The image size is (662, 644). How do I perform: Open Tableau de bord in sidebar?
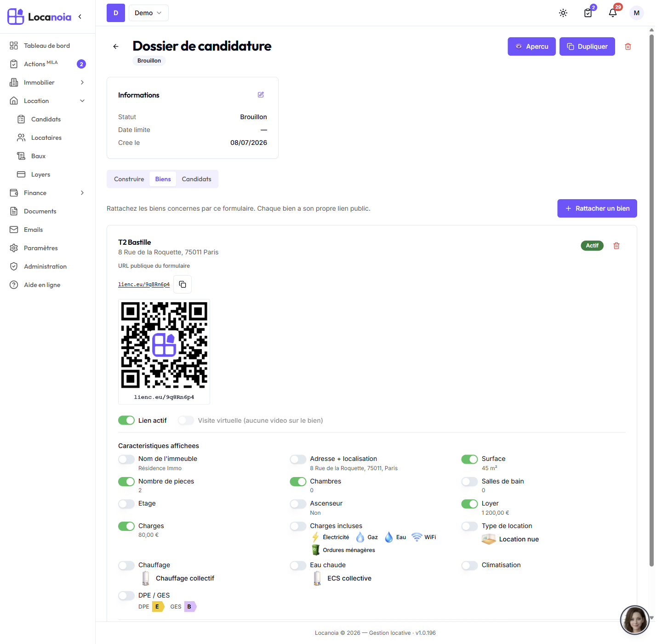[x=48, y=46]
